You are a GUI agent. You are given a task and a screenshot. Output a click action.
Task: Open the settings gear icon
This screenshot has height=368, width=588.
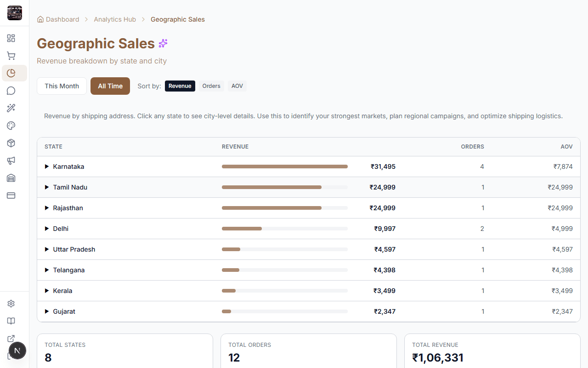[11, 303]
